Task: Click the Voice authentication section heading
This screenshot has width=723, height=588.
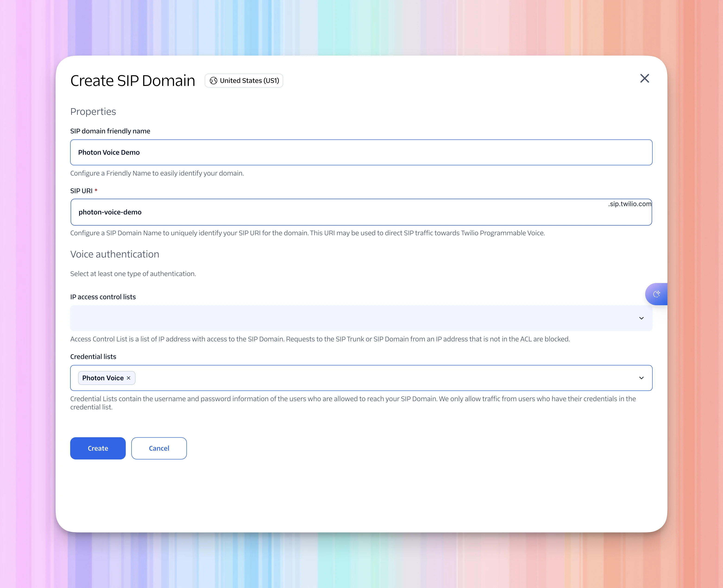Action: [115, 254]
